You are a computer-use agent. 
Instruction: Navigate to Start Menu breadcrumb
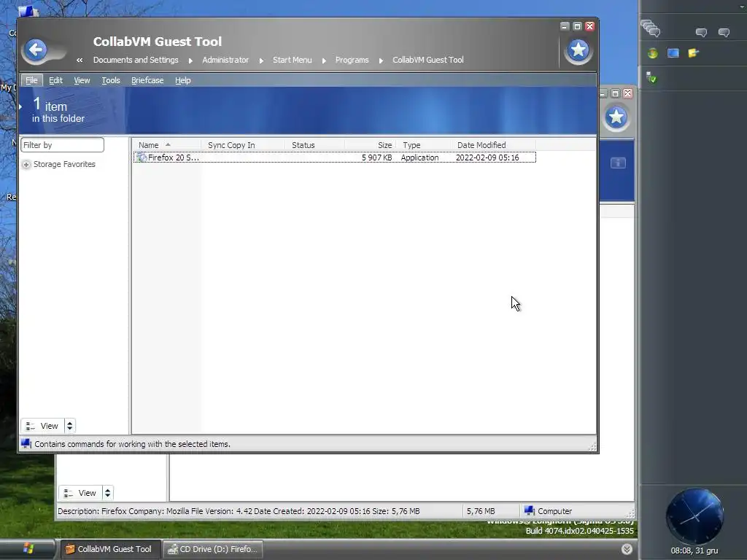292,60
